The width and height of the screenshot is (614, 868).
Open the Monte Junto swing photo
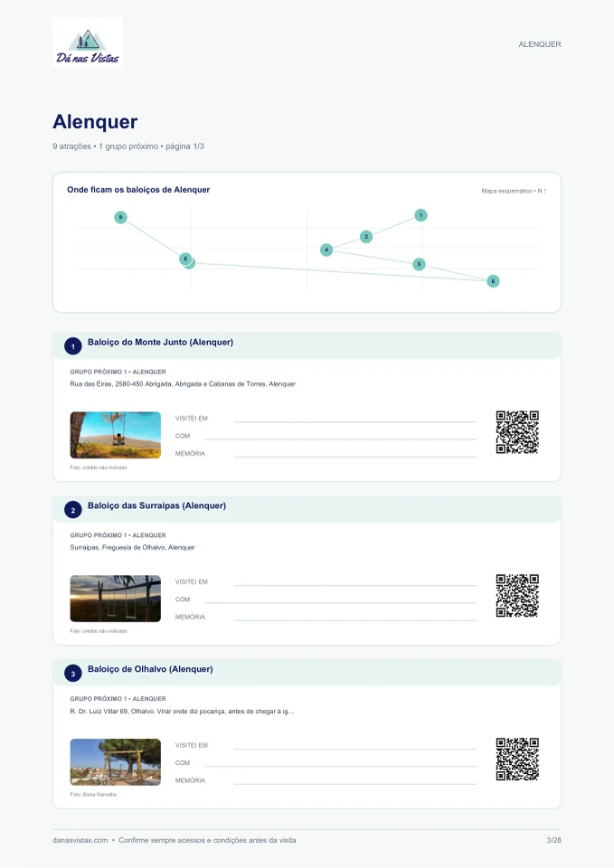(x=115, y=435)
